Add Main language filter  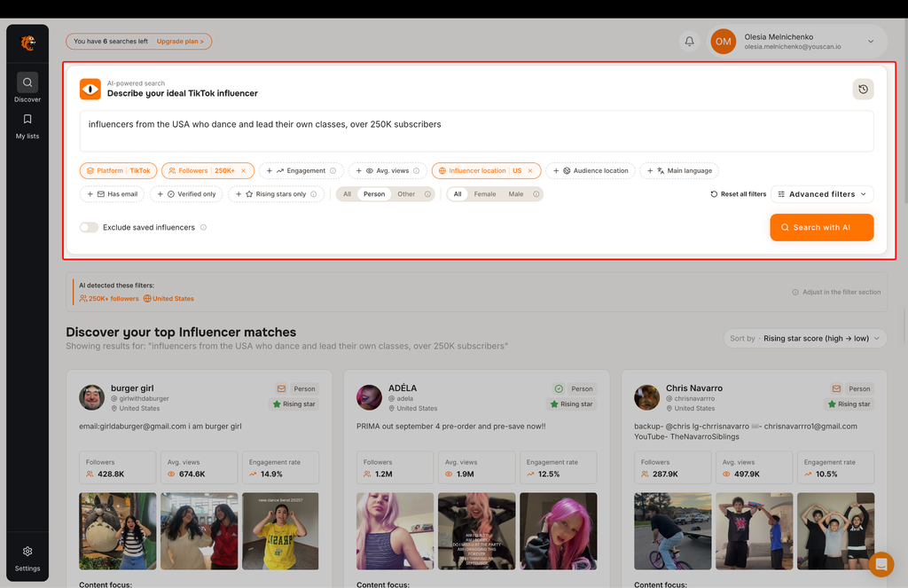[x=679, y=171]
